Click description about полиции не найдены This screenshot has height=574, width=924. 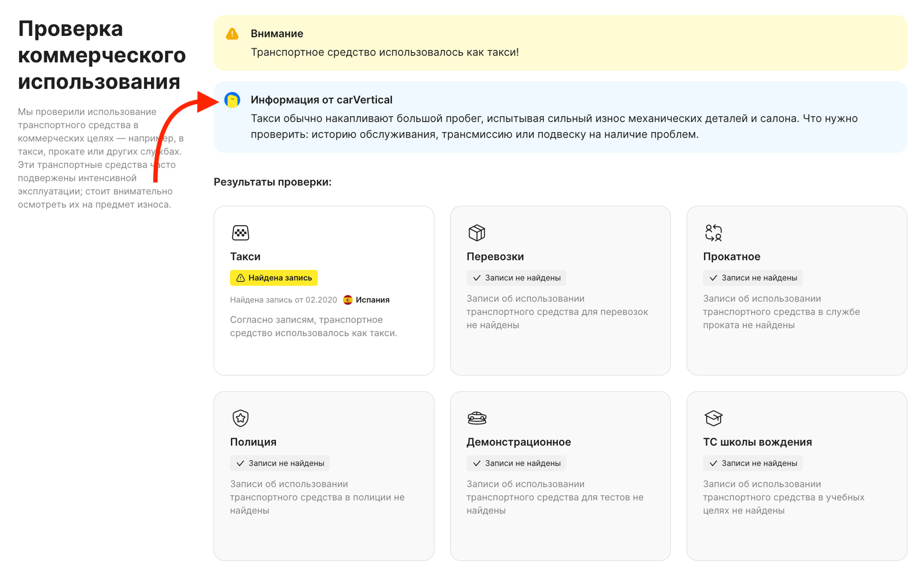tap(317, 497)
